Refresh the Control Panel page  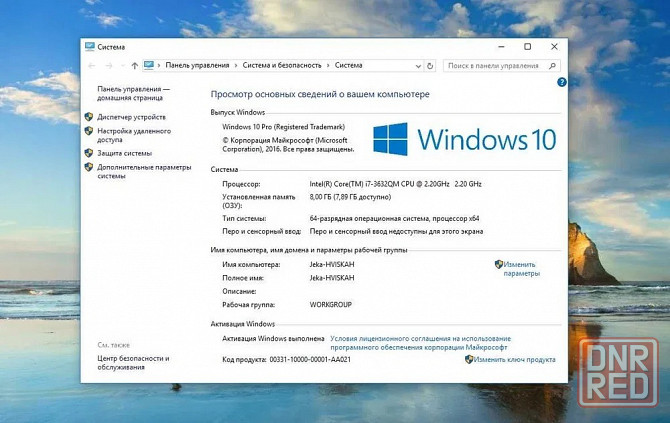coord(430,65)
